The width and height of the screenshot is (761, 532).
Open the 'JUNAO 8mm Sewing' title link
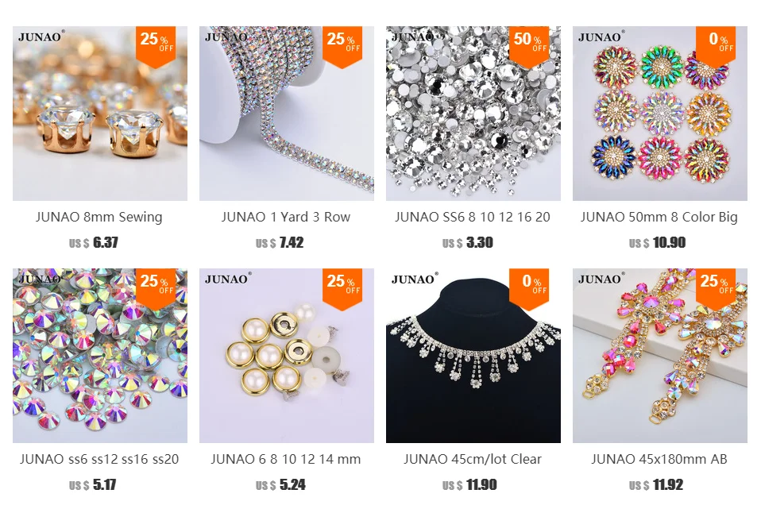tap(99, 218)
